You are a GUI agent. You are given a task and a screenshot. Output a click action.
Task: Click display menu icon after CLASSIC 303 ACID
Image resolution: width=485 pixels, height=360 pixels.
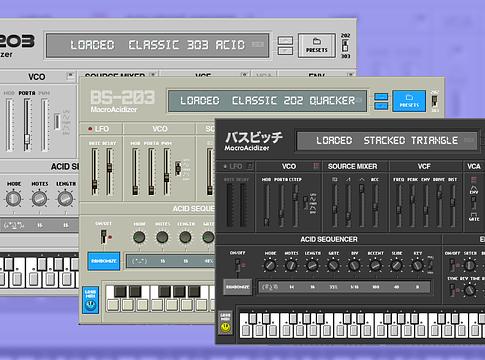click(257, 44)
